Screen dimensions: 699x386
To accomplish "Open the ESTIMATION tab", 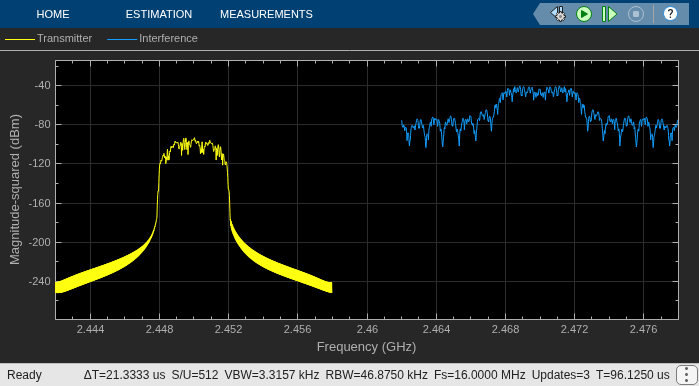I will (159, 14).
